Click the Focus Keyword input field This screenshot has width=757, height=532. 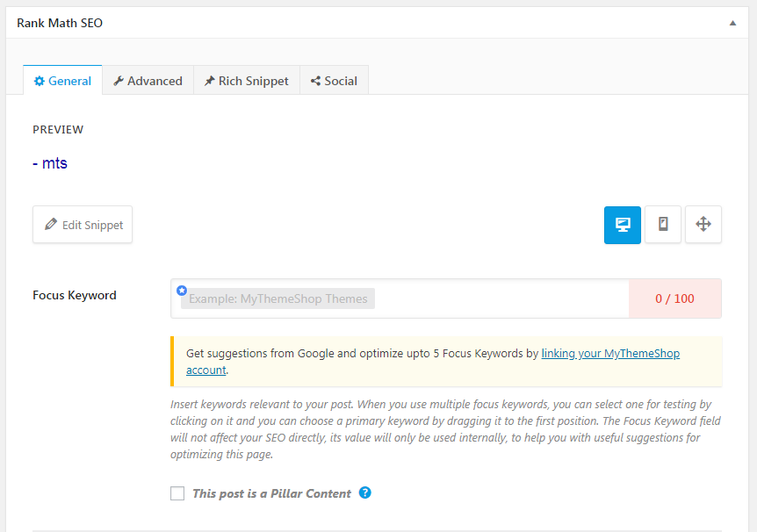400,298
